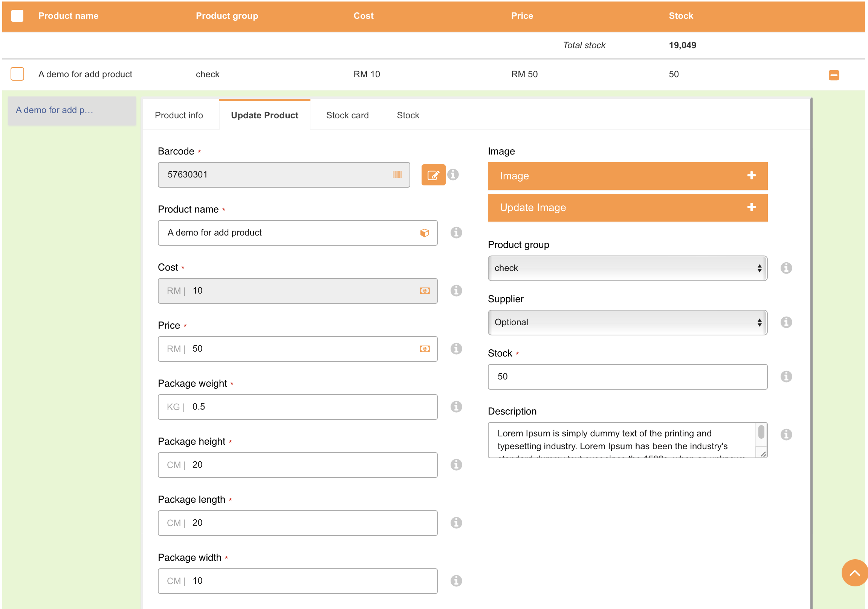Click the Description textarea scrollbar
The image size is (868, 609).
pyautogui.click(x=761, y=432)
